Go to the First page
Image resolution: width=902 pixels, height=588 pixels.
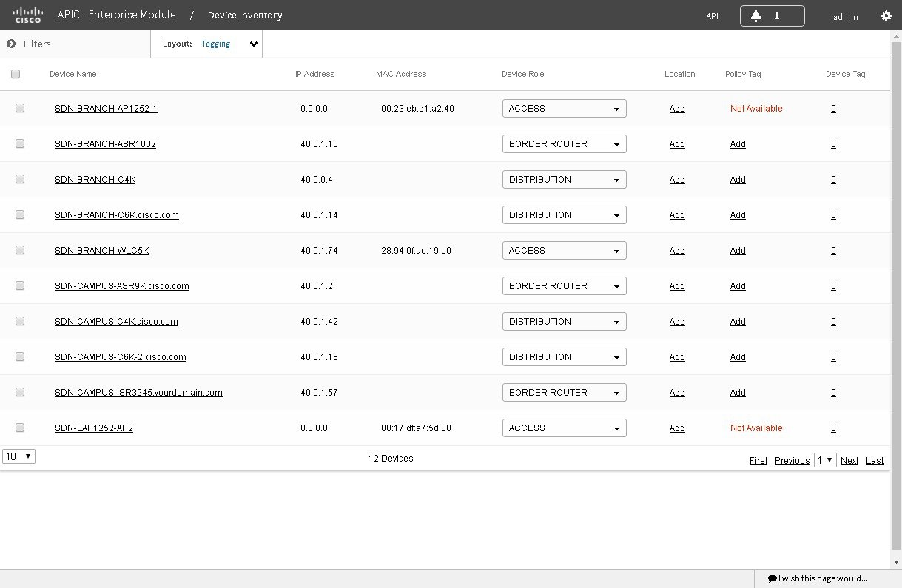tap(758, 461)
